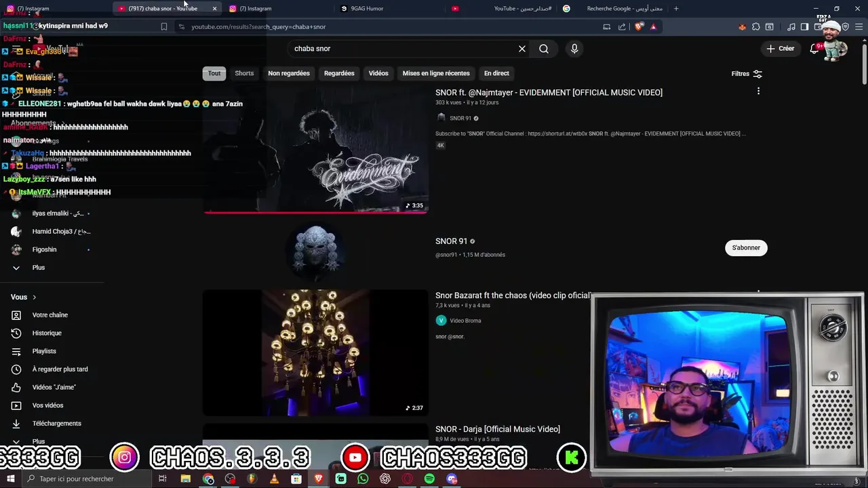Click the music note media control icon
Image resolution: width=868 pixels, height=488 pixels.
point(791,27)
